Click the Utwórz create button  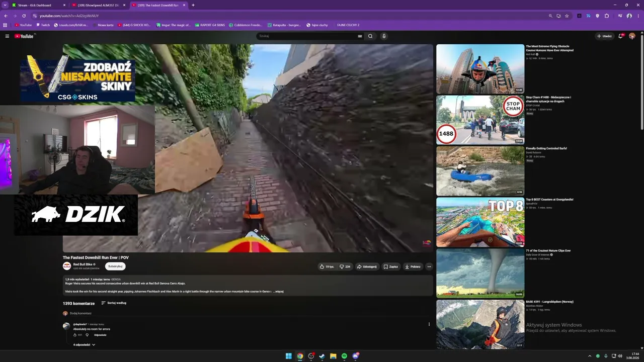(x=604, y=36)
